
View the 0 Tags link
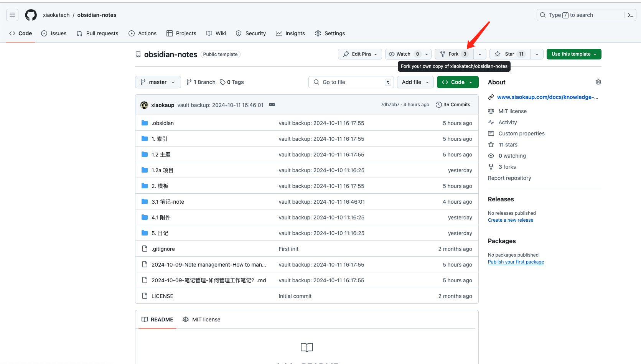pos(232,82)
